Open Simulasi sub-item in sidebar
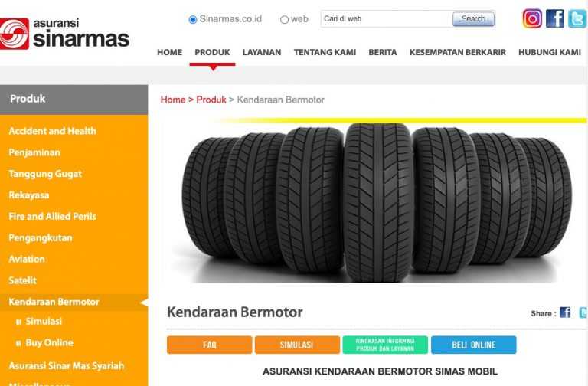This screenshot has height=386, width=588. pos(44,321)
